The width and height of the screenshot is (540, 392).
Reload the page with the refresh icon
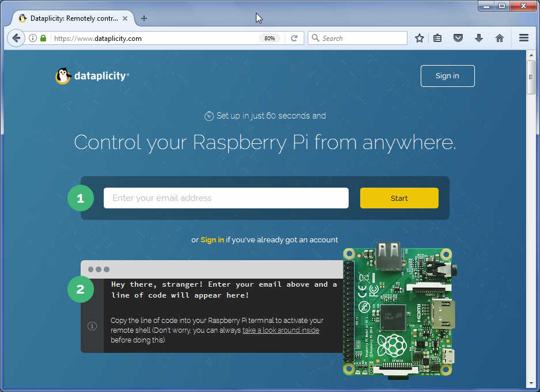click(x=294, y=39)
